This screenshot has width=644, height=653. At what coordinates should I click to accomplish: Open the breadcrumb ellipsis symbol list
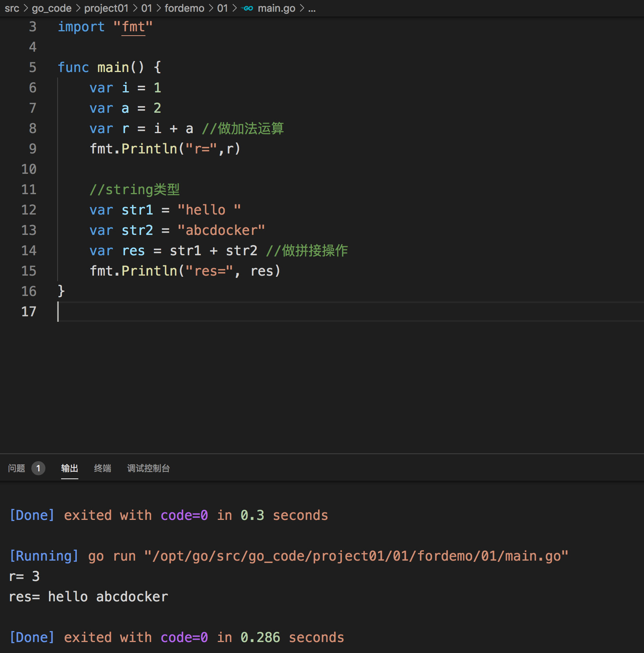click(312, 8)
